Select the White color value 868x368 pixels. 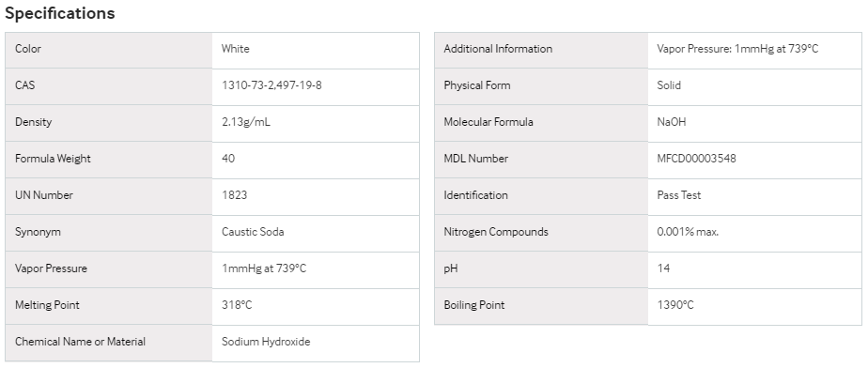tap(235, 49)
